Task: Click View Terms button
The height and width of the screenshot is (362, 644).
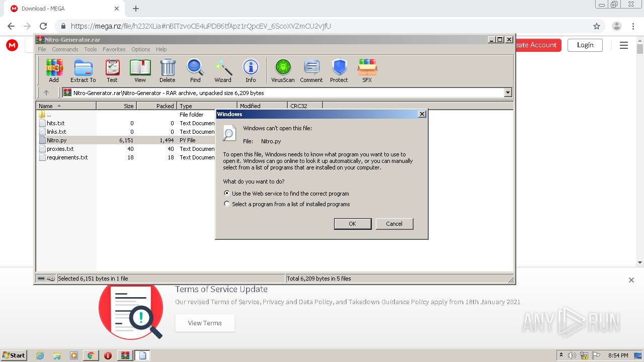Action: pos(205,323)
